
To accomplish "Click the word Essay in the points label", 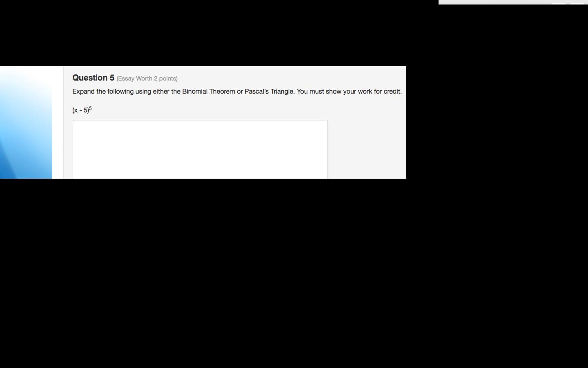I will tap(126, 79).
